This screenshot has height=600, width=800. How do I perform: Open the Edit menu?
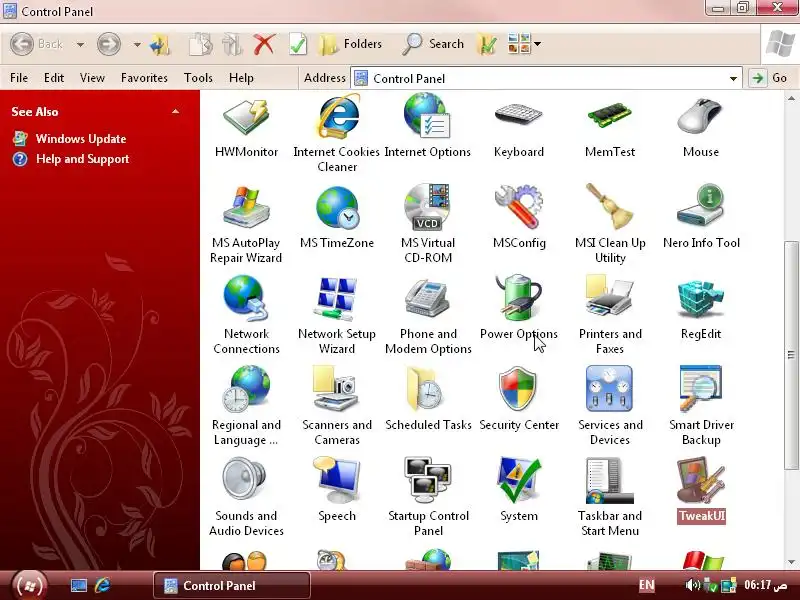point(54,78)
